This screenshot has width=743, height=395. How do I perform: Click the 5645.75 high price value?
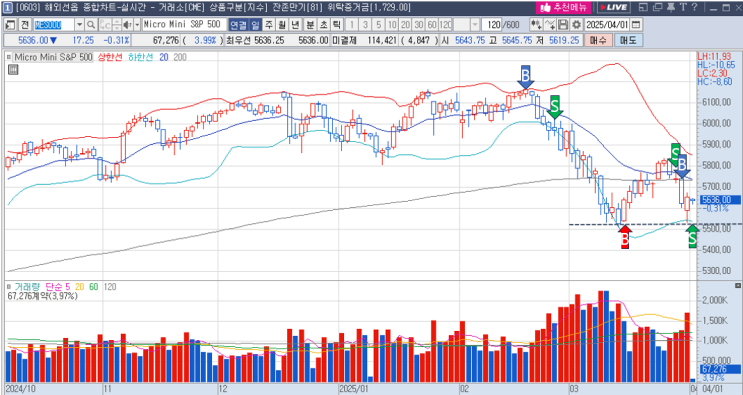pos(516,41)
